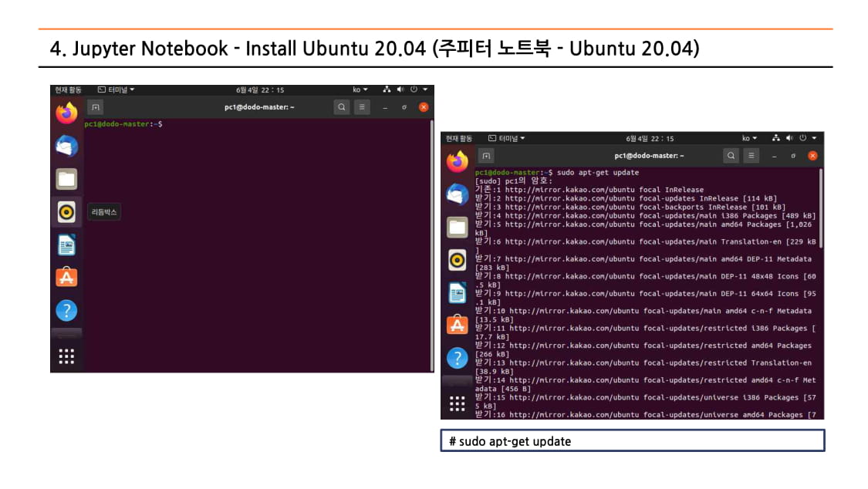
Task: Open Ubuntu Software in right window dock
Action: pyautogui.click(x=458, y=325)
